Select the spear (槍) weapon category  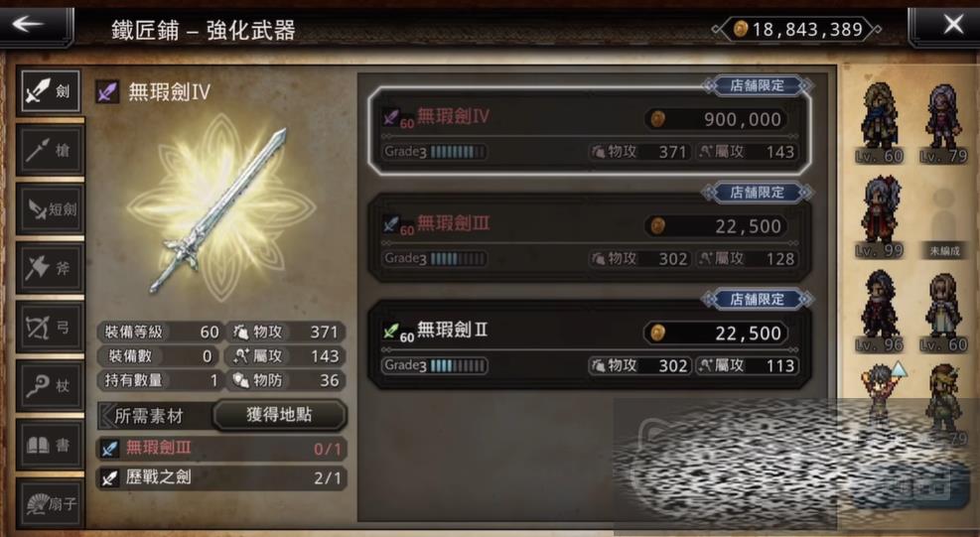coord(50,150)
